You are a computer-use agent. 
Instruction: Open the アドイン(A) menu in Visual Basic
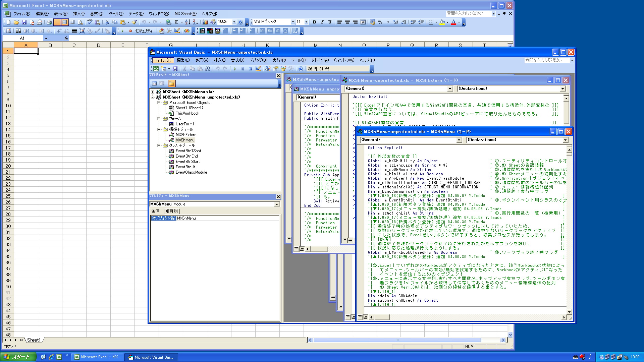[320, 60]
